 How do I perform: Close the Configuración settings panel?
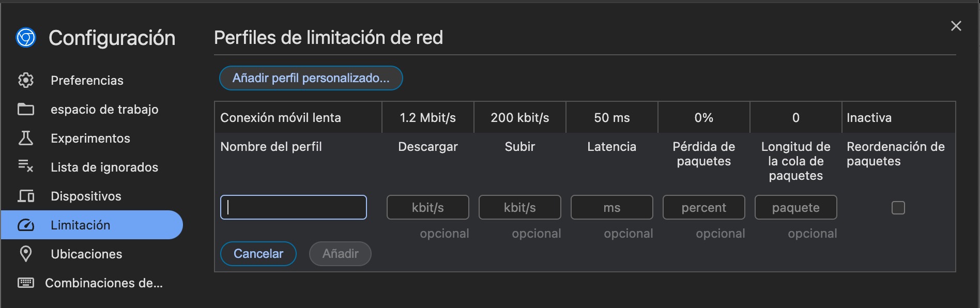[956, 26]
